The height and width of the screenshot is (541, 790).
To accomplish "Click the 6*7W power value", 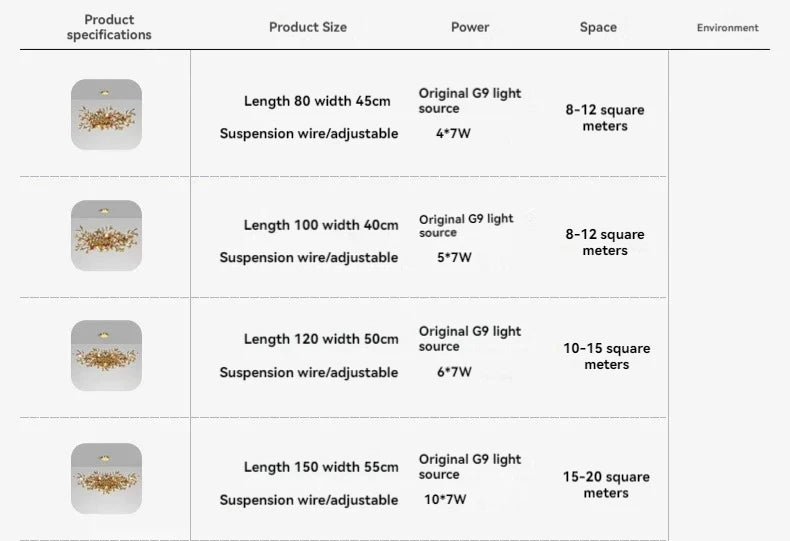I will 454,372.
